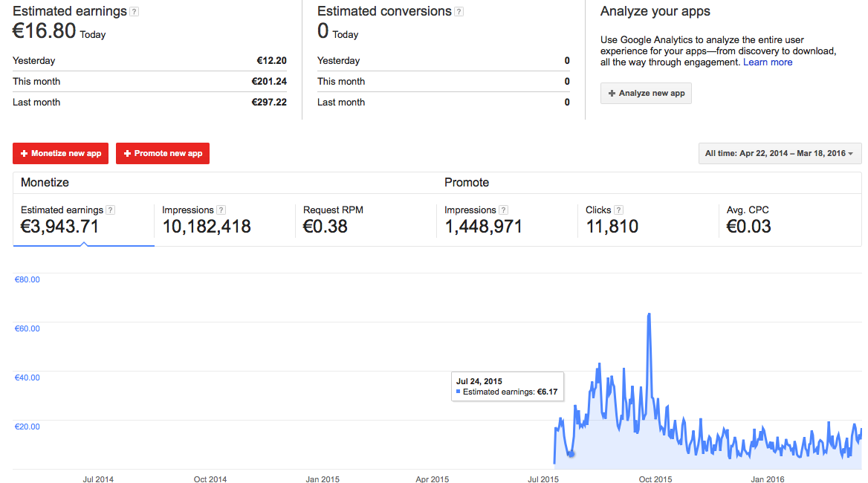This screenshot has width=868, height=483.
Task: Select the Monetize Impressions 10,182,418 tab
Action: pyautogui.click(x=224, y=220)
